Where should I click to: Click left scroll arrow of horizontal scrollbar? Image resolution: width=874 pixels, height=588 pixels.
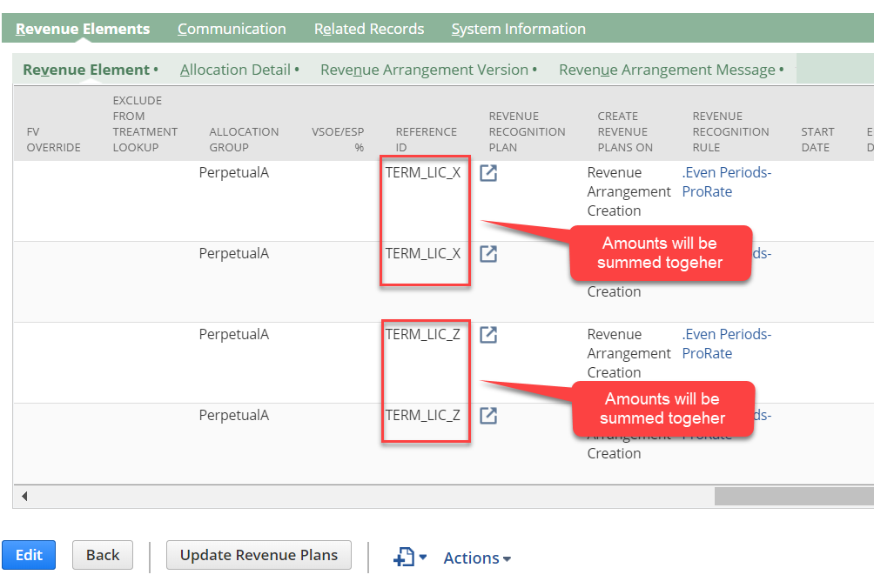[x=24, y=497]
